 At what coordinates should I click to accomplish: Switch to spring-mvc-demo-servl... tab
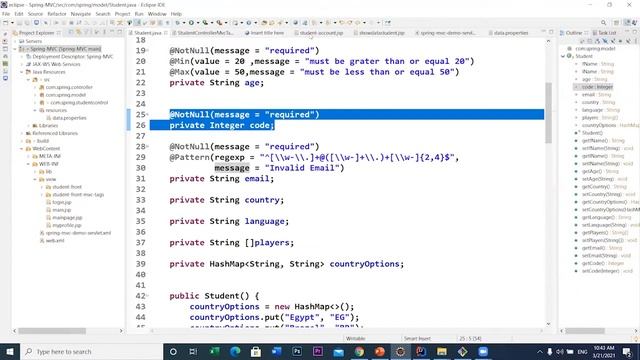445,33
